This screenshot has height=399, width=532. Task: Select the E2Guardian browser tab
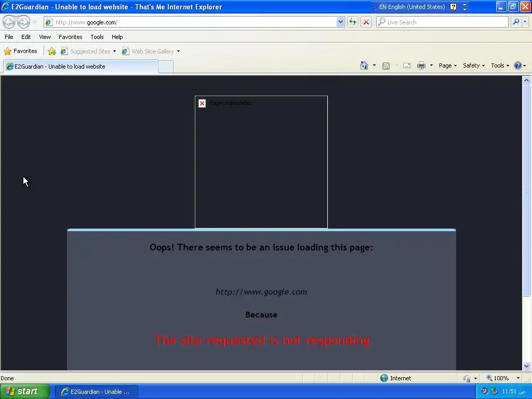tap(81, 66)
